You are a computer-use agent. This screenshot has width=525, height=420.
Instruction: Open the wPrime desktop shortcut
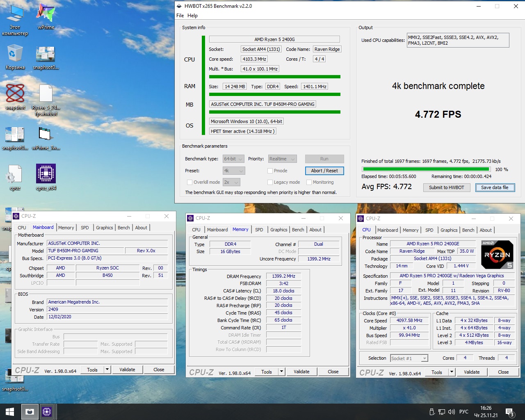(x=46, y=16)
